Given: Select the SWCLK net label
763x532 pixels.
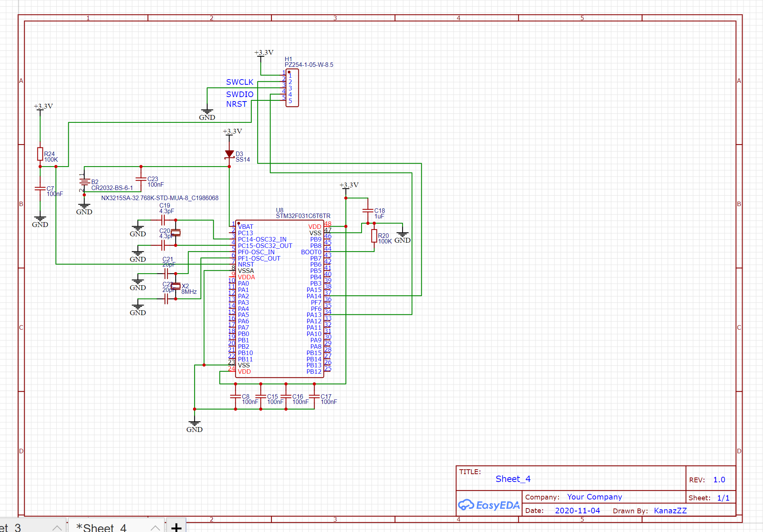Looking at the screenshot, I should click(240, 82).
